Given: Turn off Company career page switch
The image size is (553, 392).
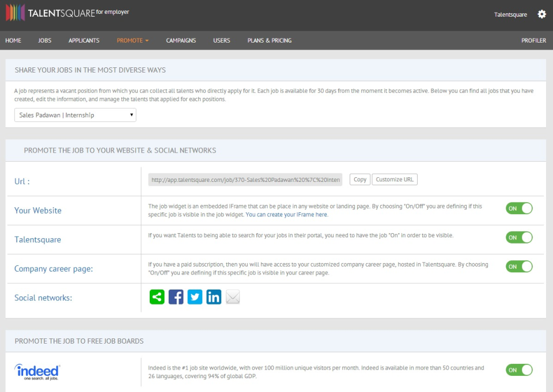Looking at the screenshot, I should click(519, 267).
